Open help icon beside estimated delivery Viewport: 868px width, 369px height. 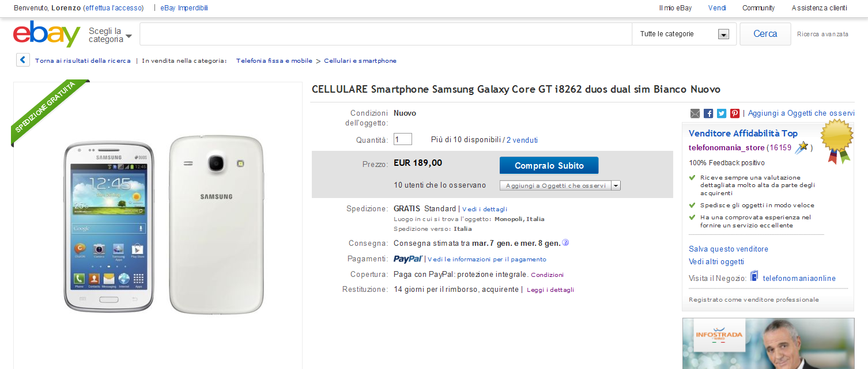click(x=565, y=243)
